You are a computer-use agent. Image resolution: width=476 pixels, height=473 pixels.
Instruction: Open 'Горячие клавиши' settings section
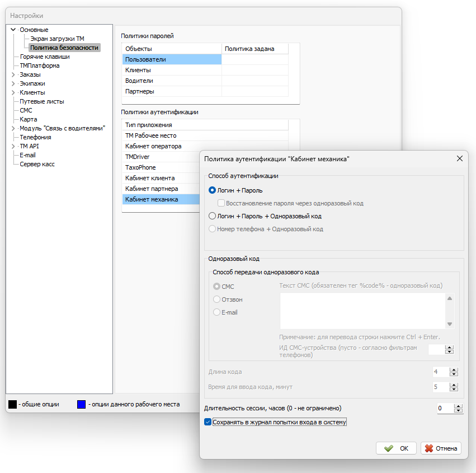(x=44, y=57)
